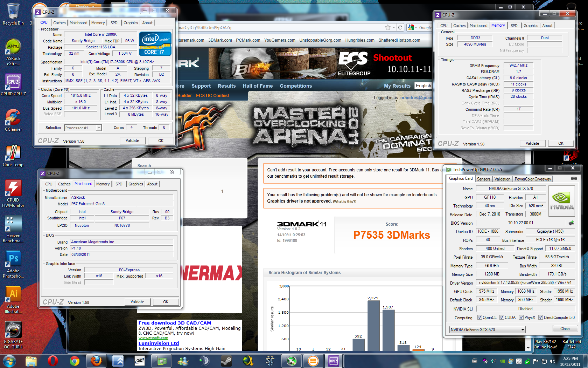Click the ECS Shootout banner image
This screenshot has width=588, height=368.
(x=320, y=63)
